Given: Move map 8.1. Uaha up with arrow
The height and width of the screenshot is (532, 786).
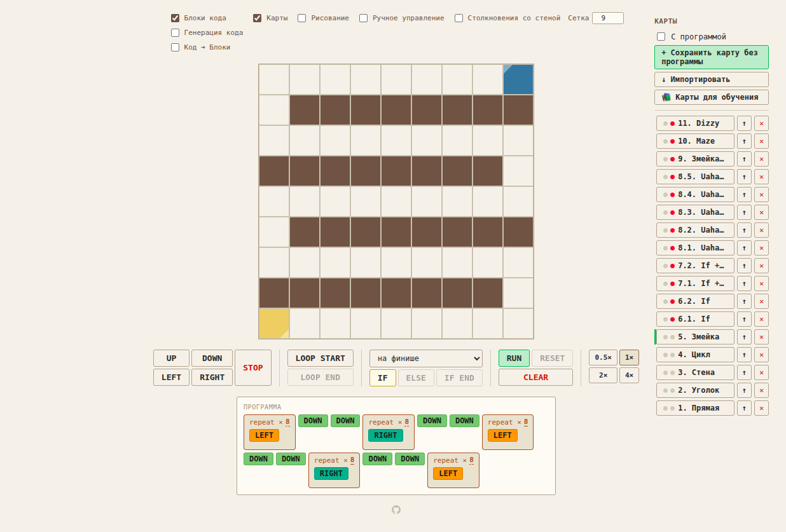Looking at the screenshot, I should pos(744,248).
